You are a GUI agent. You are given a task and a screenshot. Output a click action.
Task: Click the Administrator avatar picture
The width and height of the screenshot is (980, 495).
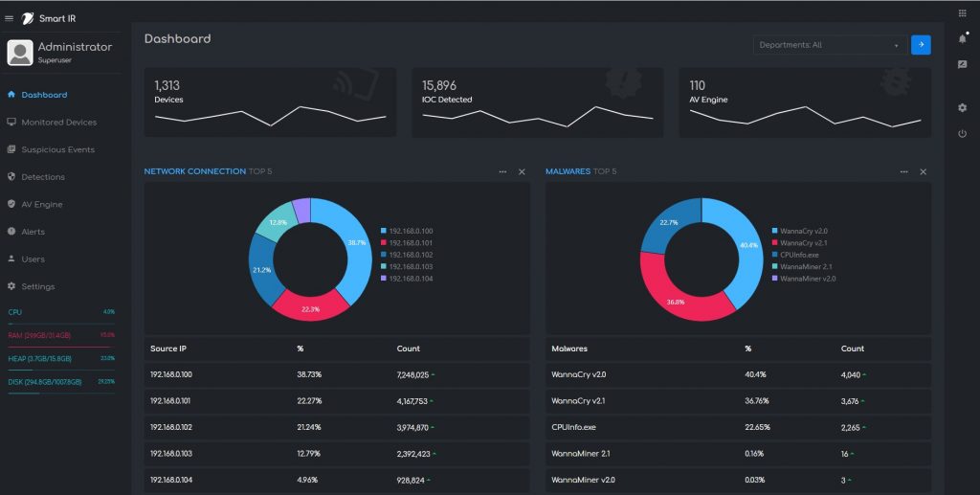(x=20, y=53)
